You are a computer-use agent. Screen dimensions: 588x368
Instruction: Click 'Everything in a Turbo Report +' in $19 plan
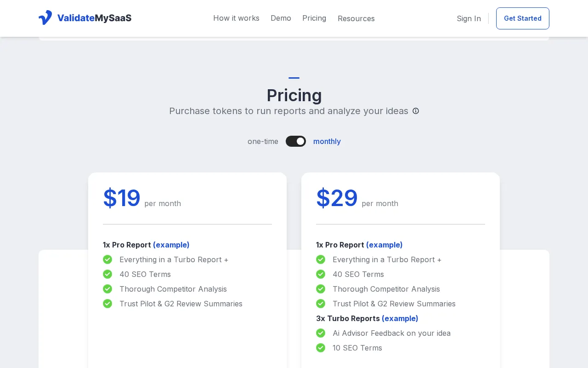pyautogui.click(x=174, y=259)
